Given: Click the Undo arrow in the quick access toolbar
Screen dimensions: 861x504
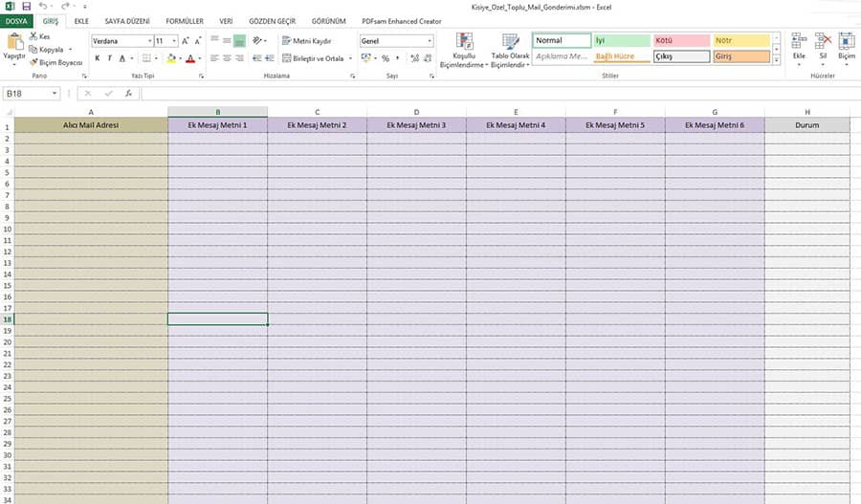Looking at the screenshot, I should coord(43,6).
